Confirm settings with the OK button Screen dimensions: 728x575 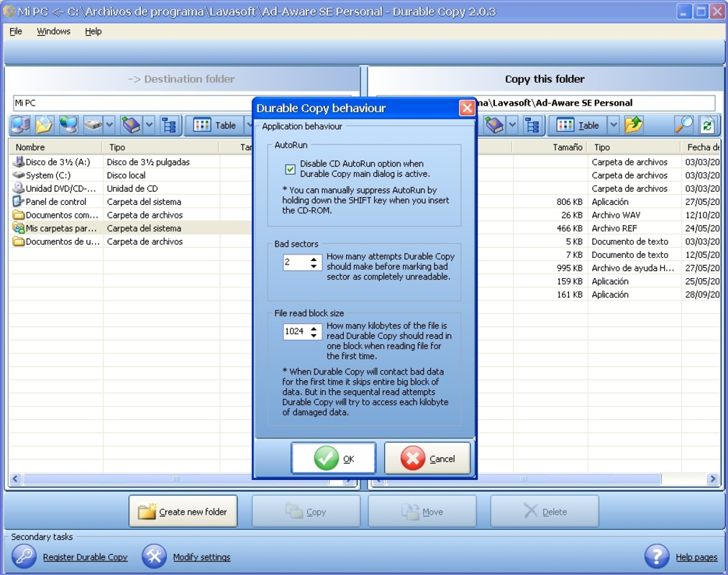tap(333, 458)
